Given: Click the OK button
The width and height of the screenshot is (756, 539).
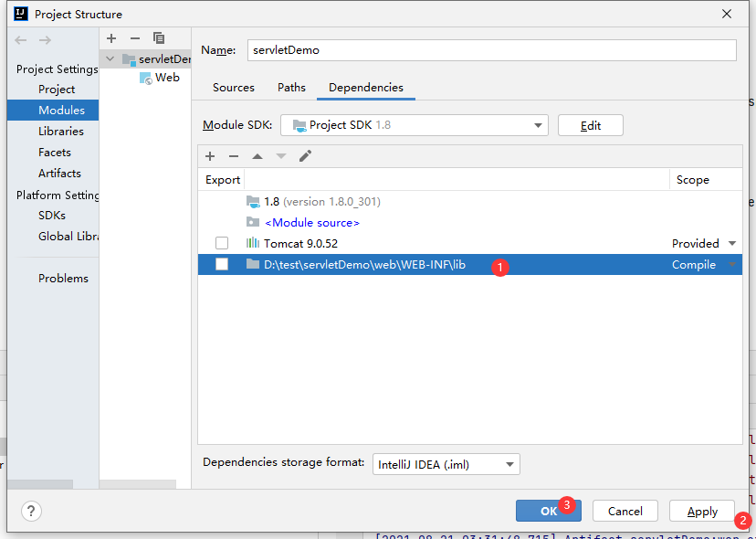Looking at the screenshot, I should click(548, 511).
